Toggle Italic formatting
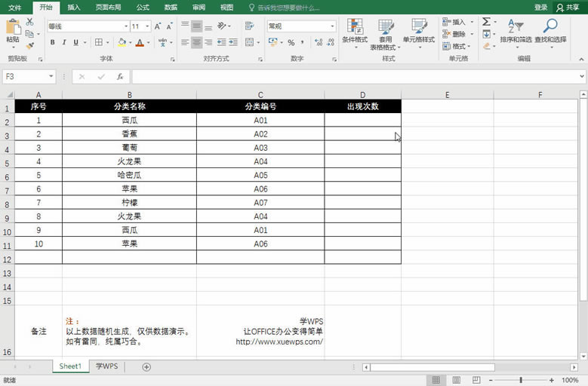Viewport: 588px width, 386px height. [64, 42]
